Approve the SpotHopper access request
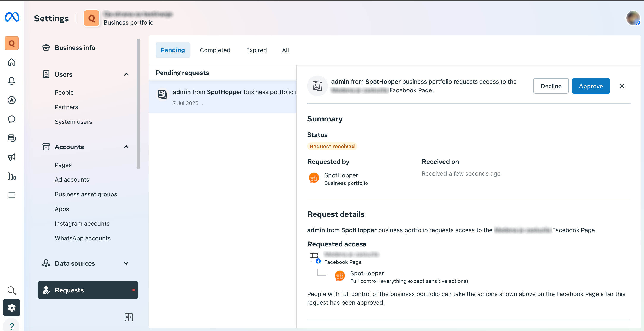 (591, 86)
